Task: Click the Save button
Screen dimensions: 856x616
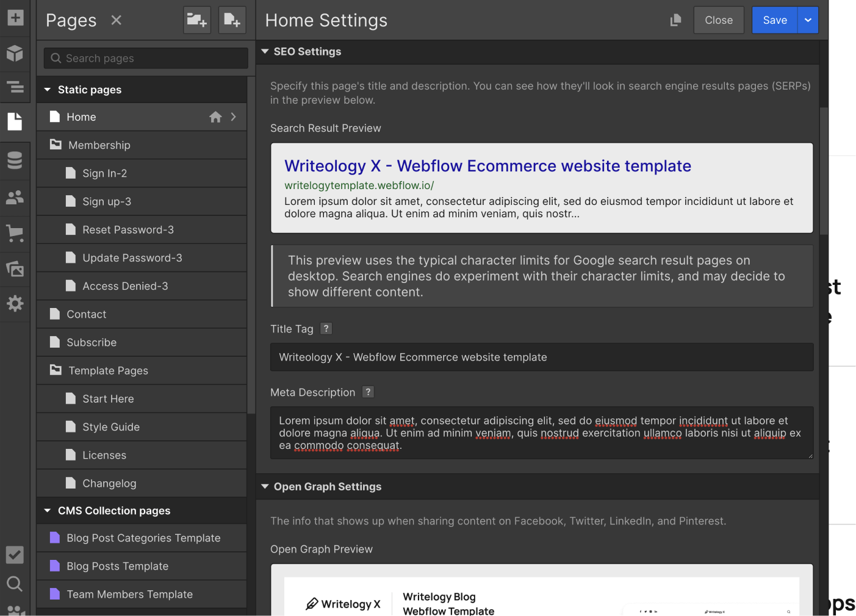Action: click(x=775, y=20)
